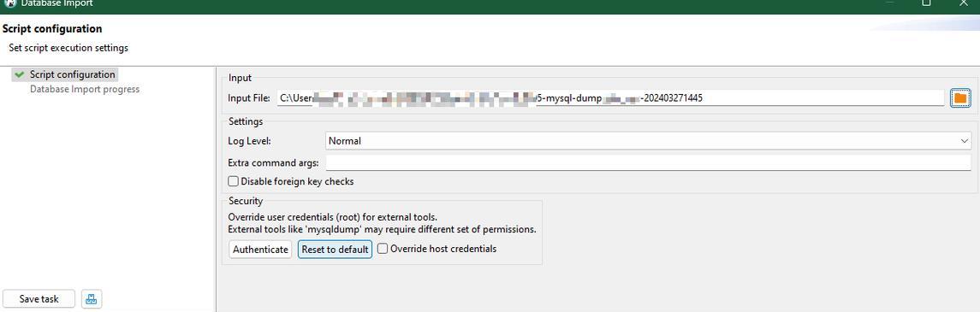The height and width of the screenshot is (312, 980).
Task: Click the 'Script configuration' page heading
Action: 52,29
